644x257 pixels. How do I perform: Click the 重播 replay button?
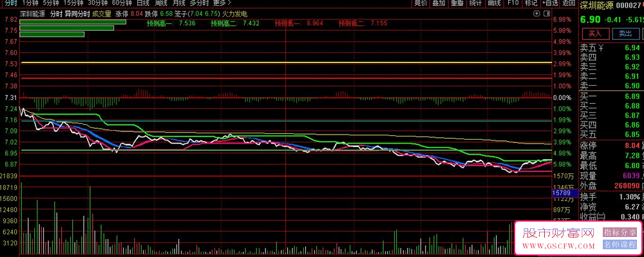click(x=457, y=3)
